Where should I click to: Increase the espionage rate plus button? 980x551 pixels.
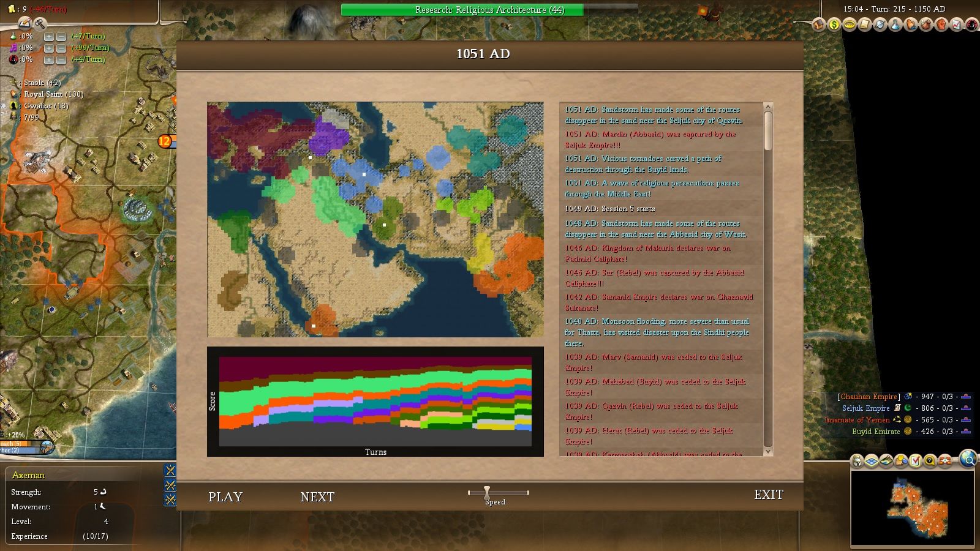tap(49, 60)
